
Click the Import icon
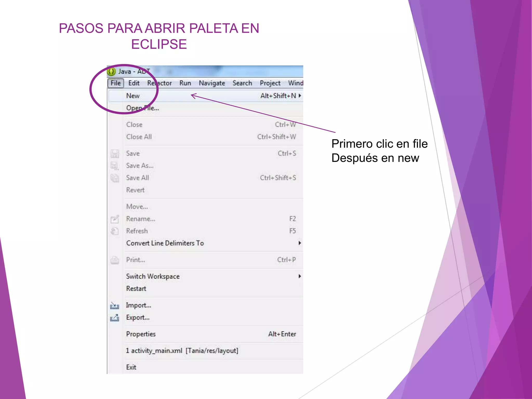pyautogui.click(x=115, y=305)
